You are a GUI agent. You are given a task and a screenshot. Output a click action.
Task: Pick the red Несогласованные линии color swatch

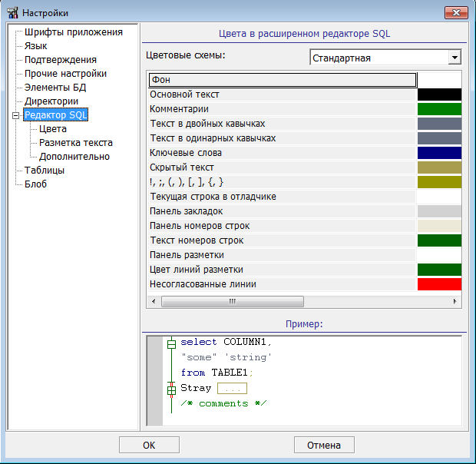click(439, 284)
